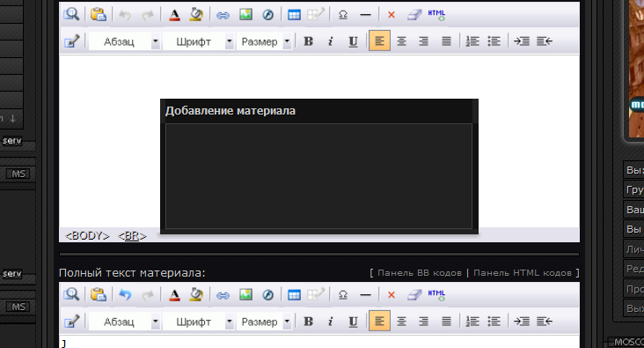Insert an image in the lower editor

[245, 295]
